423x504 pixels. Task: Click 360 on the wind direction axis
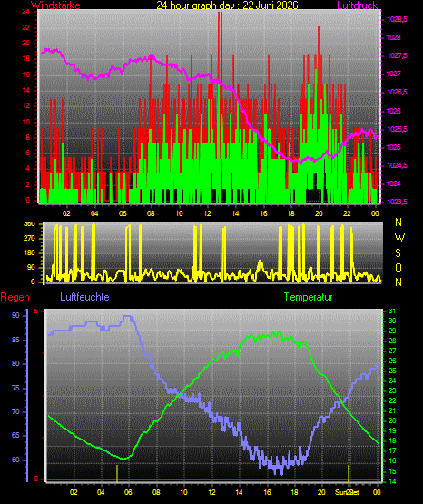[29, 224]
